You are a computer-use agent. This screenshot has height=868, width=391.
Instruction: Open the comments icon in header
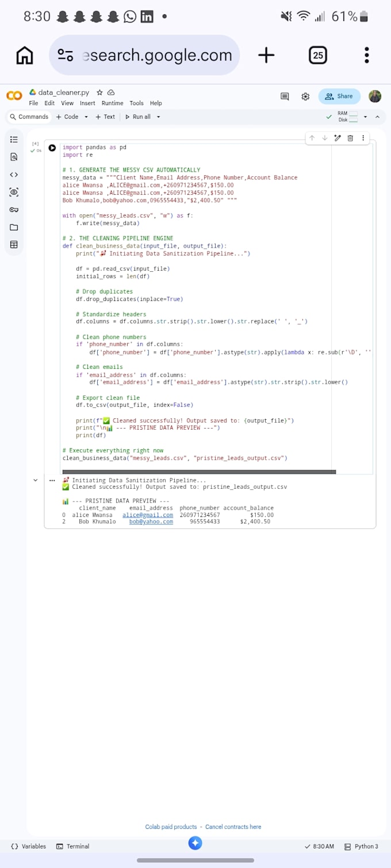click(285, 97)
